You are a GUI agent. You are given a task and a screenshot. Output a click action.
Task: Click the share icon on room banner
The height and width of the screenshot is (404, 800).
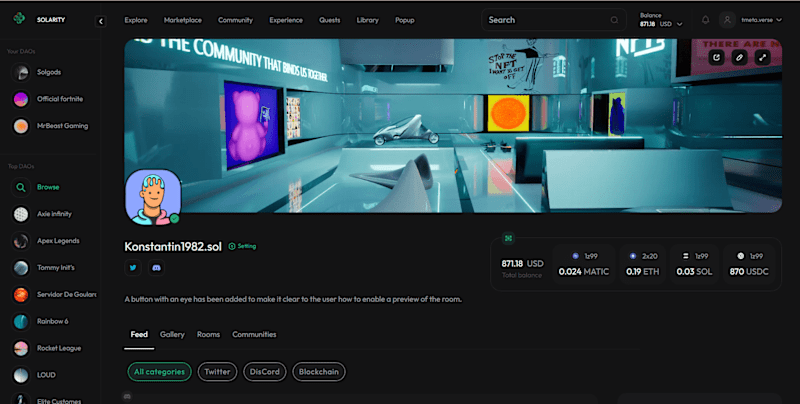point(716,58)
